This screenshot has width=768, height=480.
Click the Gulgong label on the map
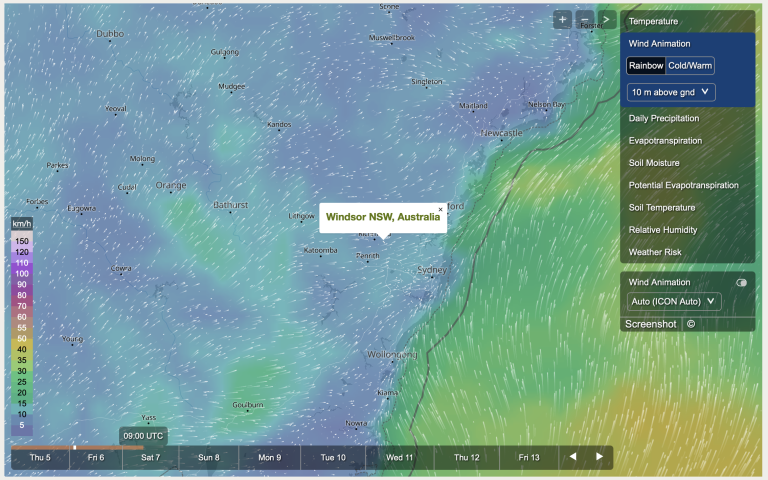click(x=225, y=52)
